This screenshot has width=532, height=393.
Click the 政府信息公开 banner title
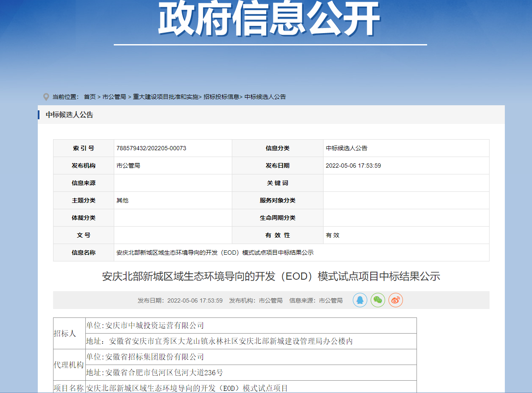coord(269,19)
